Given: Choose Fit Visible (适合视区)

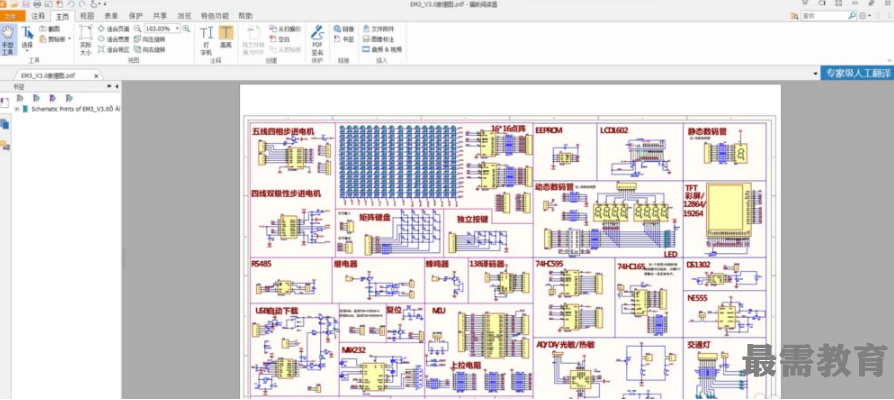Looking at the screenshot, I should tap(113, 50).
